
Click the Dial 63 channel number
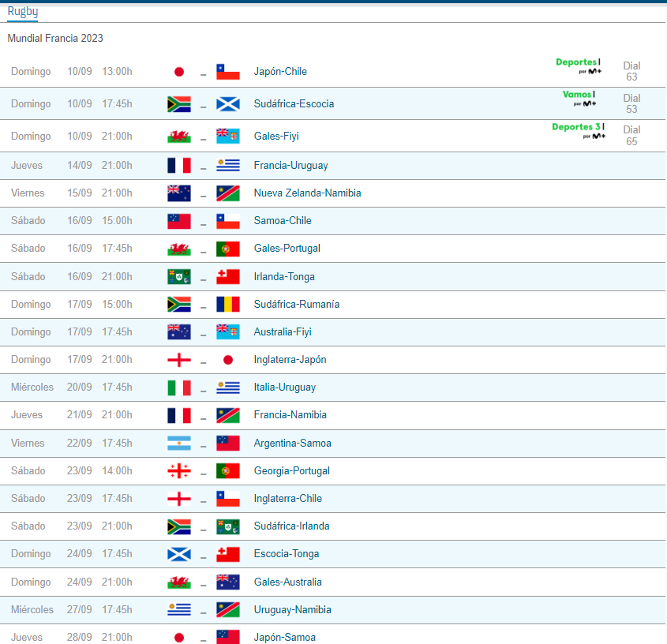coord(631,71)
